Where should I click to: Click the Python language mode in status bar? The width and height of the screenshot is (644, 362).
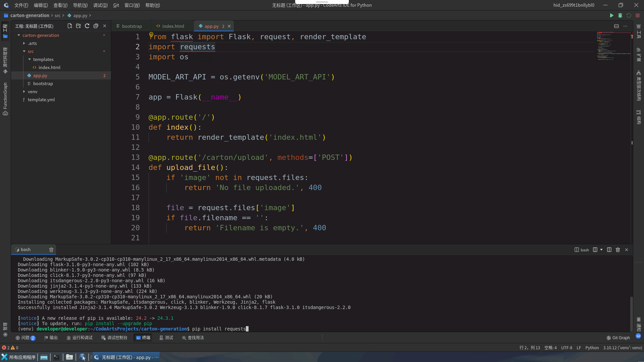coord(592,348)
